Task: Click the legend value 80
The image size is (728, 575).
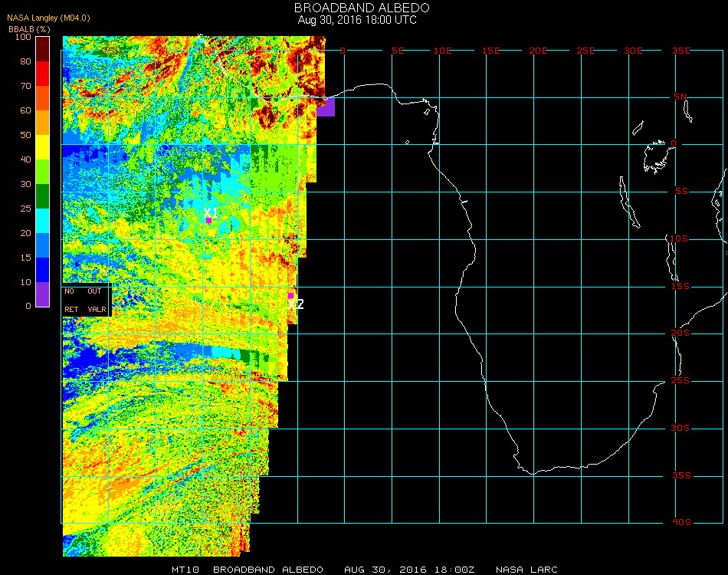Action: click(x=25, y=61)
